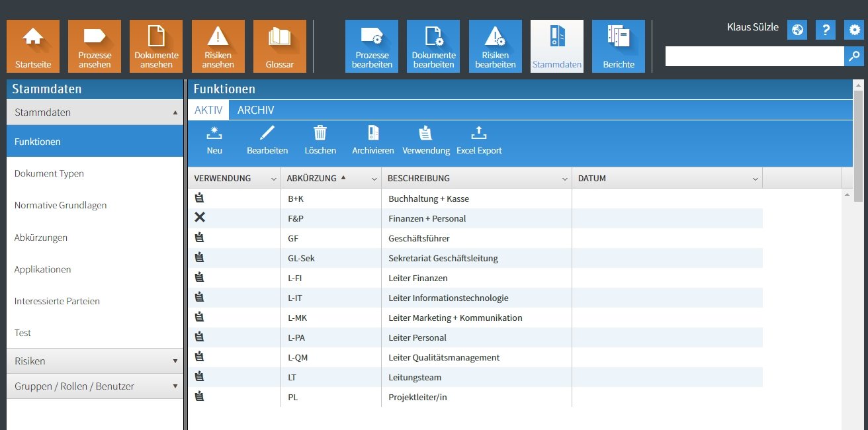Image resolution: width=868 pixels, height=430 pixels.
Task: Click the X usage icon for F&P
Action: 200,218
